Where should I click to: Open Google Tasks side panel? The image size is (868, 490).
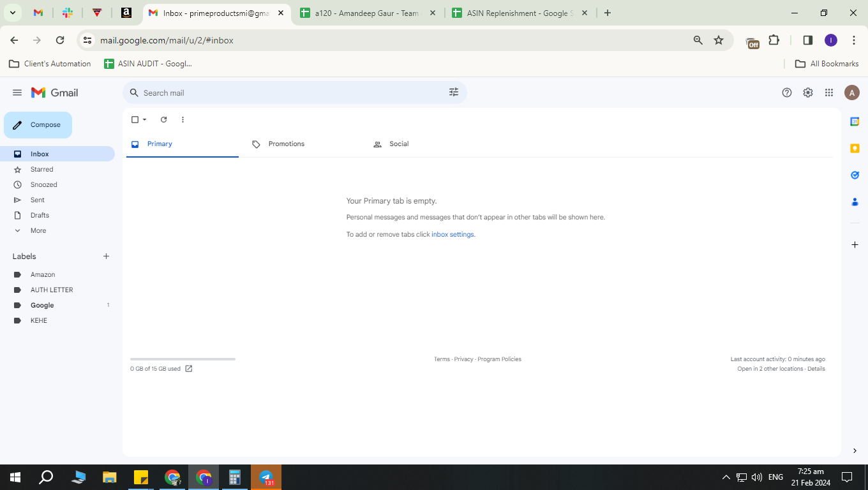coord(855,175)
